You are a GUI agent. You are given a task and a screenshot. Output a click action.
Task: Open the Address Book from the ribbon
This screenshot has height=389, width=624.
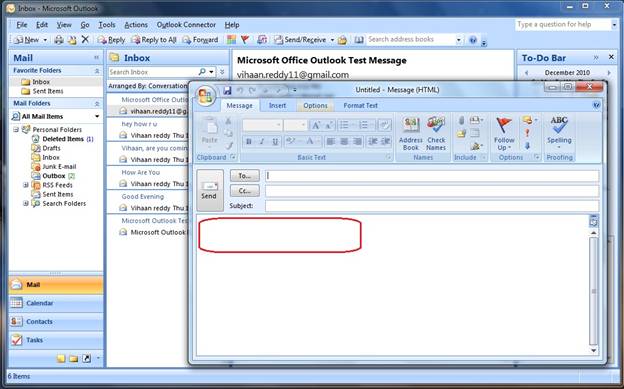coord(410,134)
